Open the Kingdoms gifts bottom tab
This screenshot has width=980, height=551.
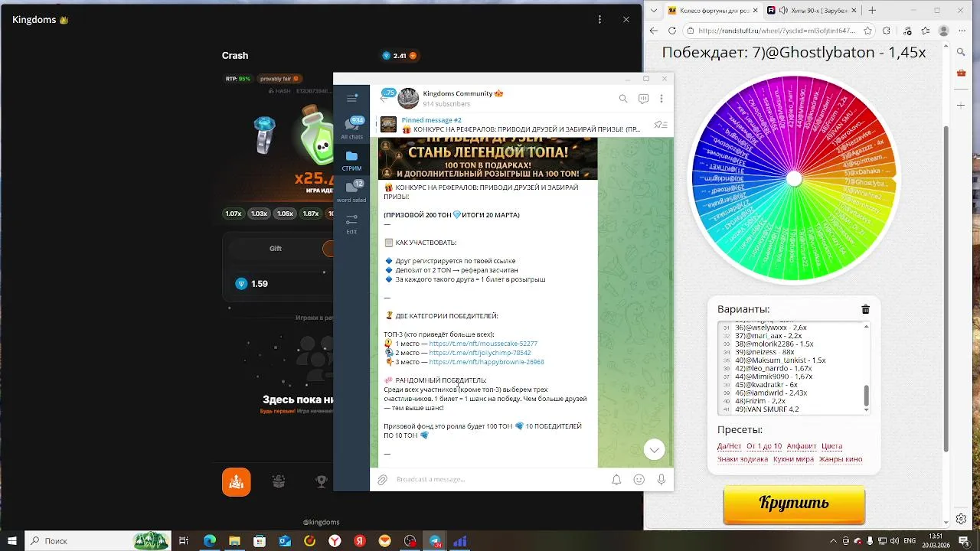(279, 481)
